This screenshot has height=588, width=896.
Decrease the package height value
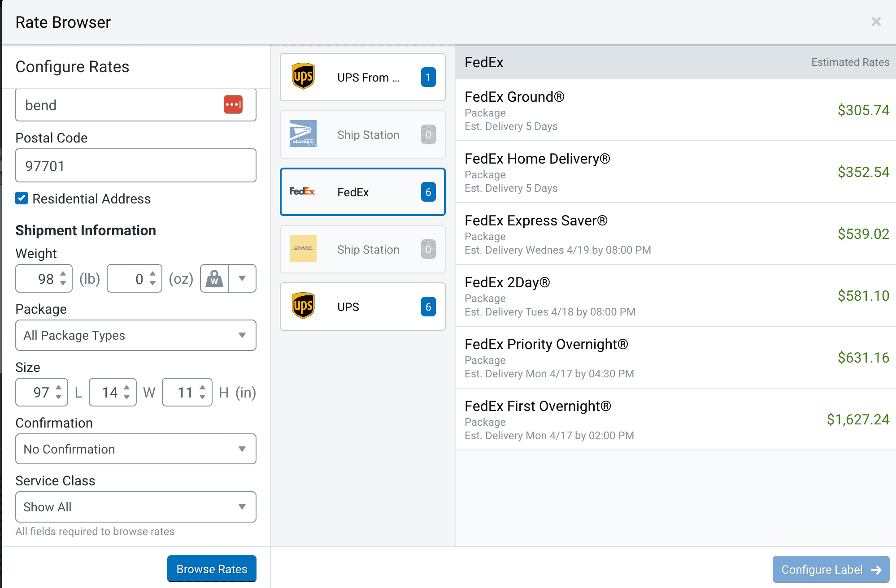pyautogui.click(x=203, y=397)
